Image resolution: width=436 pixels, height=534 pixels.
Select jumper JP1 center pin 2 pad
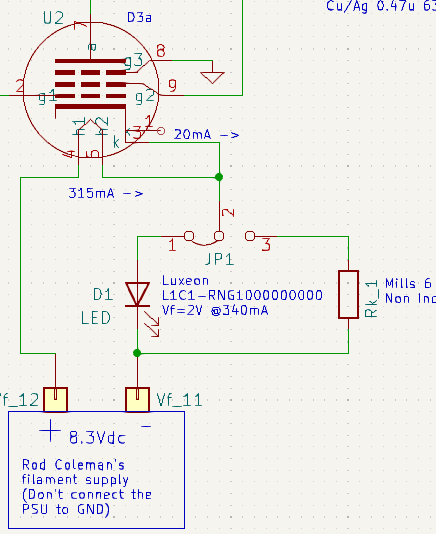click(x=219, y=236)
